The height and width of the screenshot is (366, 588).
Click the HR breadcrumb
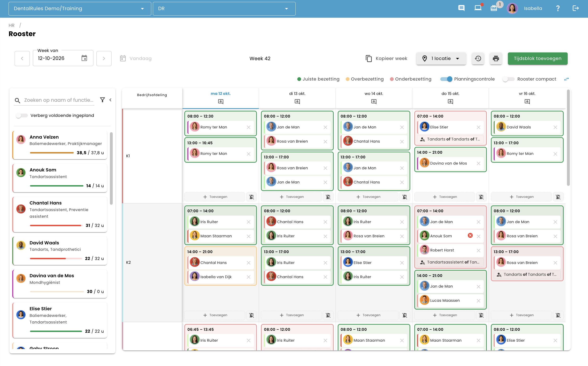11,25
